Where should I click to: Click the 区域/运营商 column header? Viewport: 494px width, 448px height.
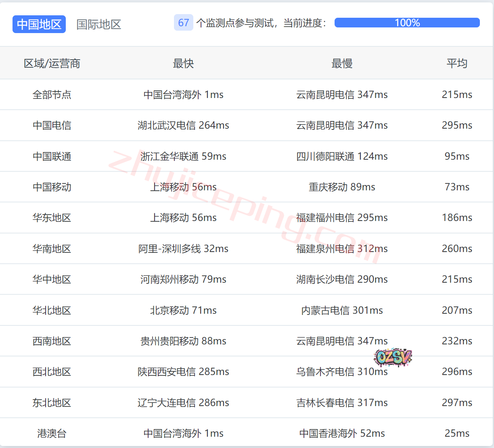click(52, 63)
